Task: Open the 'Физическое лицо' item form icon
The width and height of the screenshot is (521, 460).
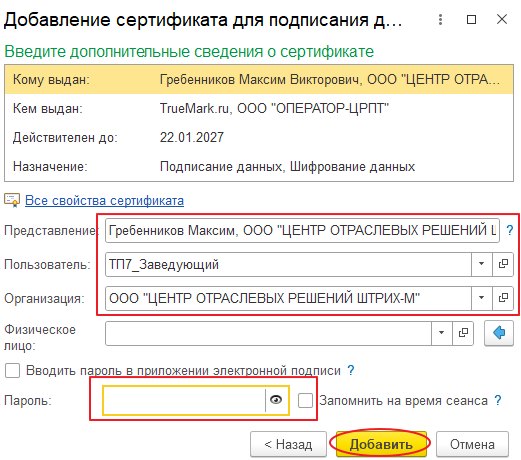Action: point(463,333)
